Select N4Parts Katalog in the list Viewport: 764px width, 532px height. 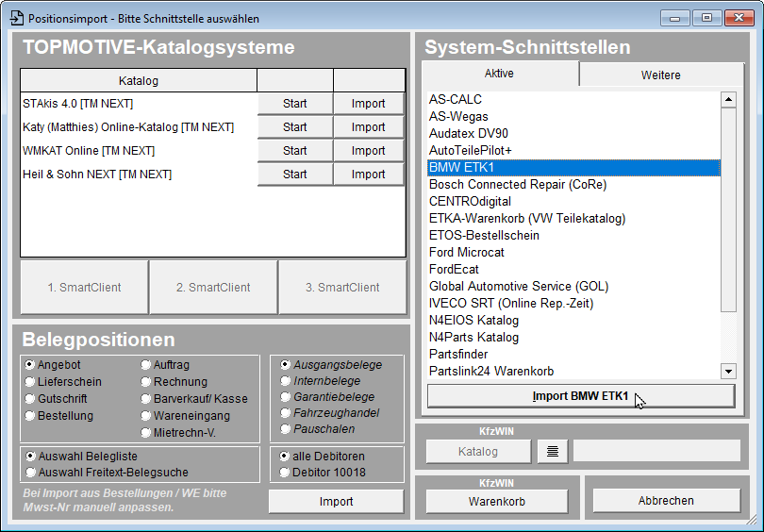(573, 338)
